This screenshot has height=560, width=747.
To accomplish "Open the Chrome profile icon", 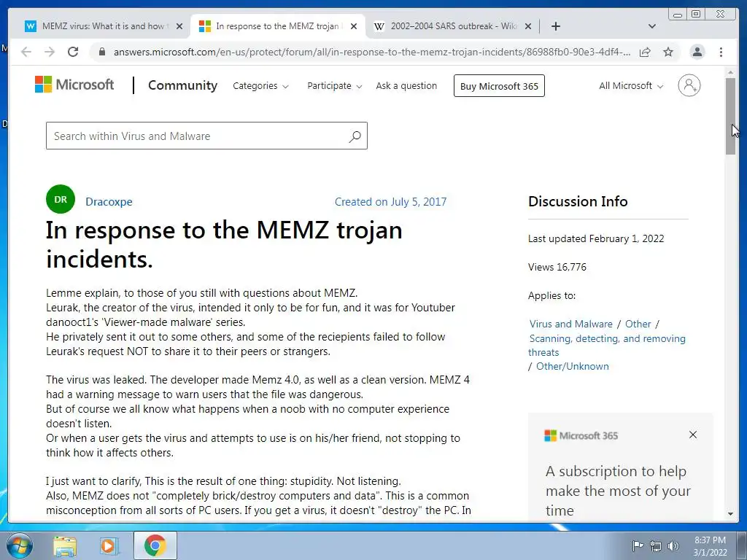I will point(697,52).
